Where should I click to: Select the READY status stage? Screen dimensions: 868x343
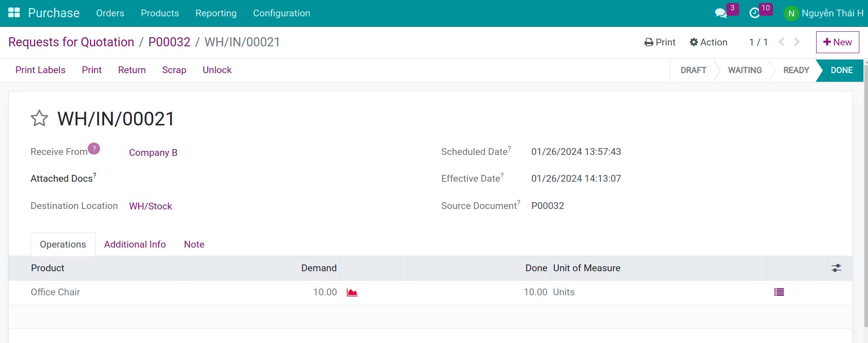796,70
